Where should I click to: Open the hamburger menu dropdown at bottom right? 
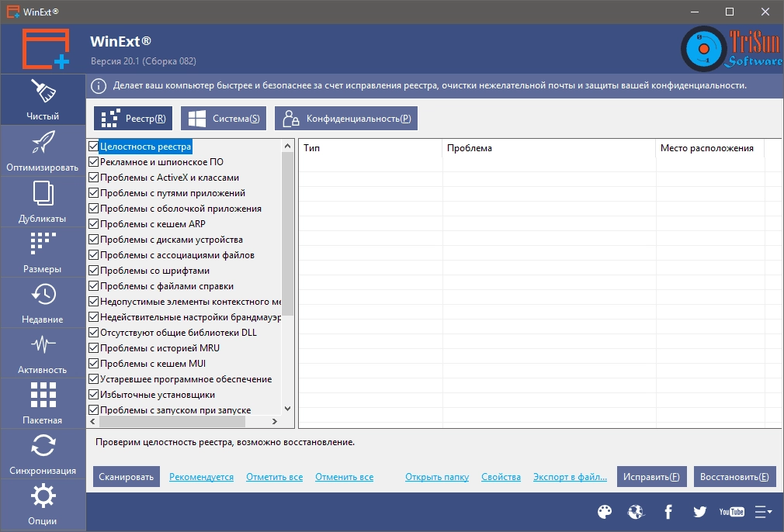(x=763, y=512)
